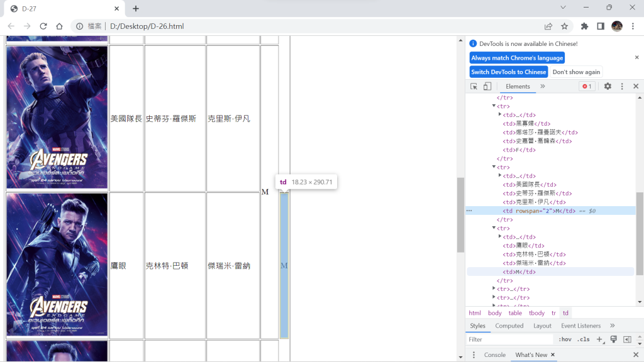The height and width of the screenshot is (362, 644).
Task: Add a new style rule
Action: coord(599,339)
